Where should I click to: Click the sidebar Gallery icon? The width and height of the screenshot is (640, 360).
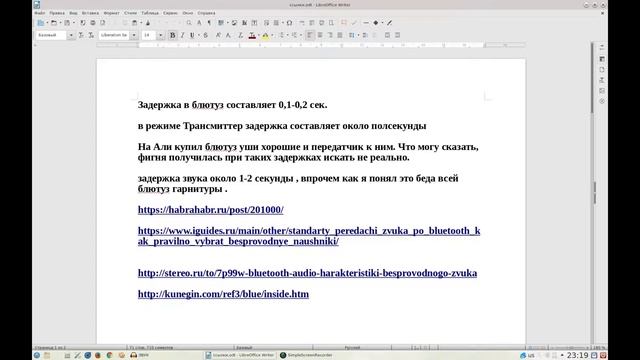(x=602, y=91)
